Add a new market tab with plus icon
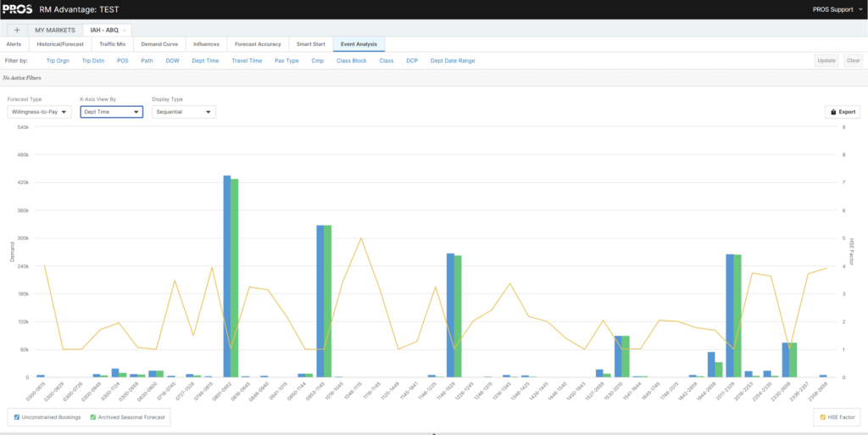 pyautogui.click(x=16, y=30)
